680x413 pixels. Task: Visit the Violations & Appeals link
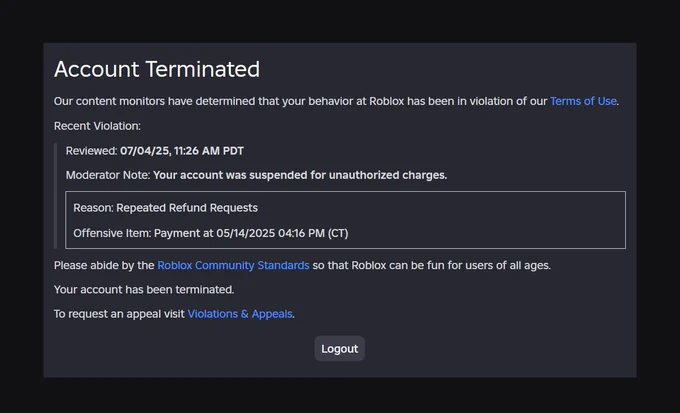click(x=240, y=314)
